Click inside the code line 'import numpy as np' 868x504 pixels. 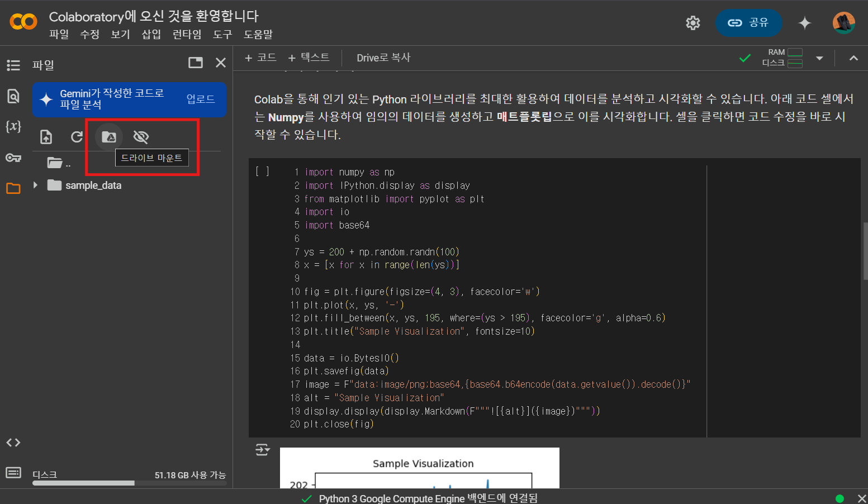349,172
